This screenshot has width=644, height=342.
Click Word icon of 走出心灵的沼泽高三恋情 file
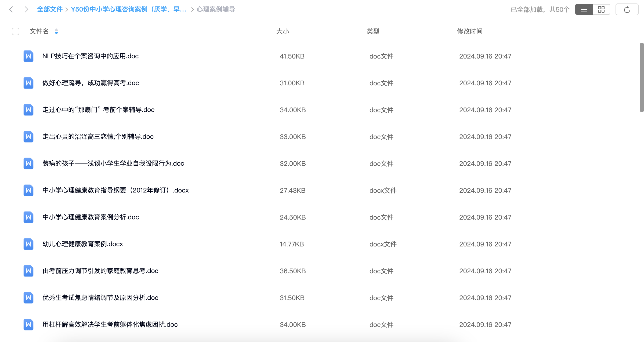click(28, 137)
